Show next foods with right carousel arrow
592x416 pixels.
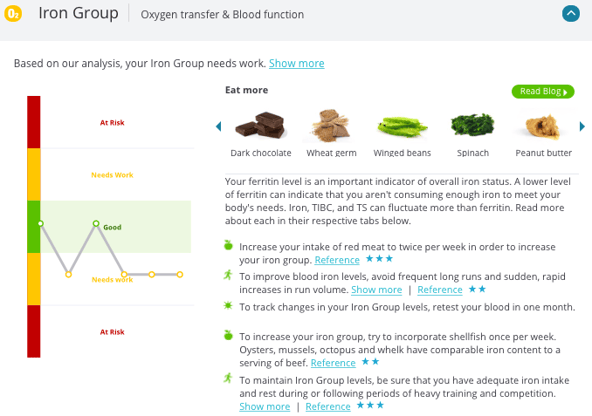pos(582,126)
